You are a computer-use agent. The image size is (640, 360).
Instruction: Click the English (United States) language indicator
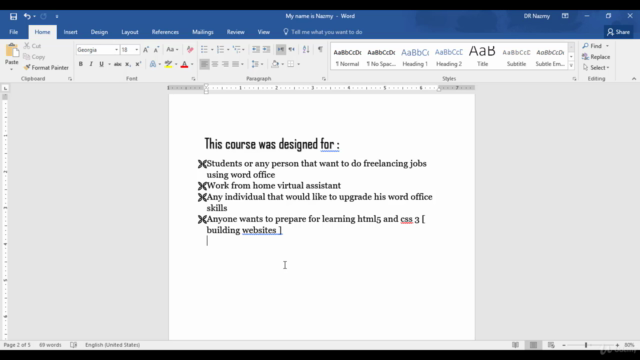pyautogui.click(x=112, y=345)
